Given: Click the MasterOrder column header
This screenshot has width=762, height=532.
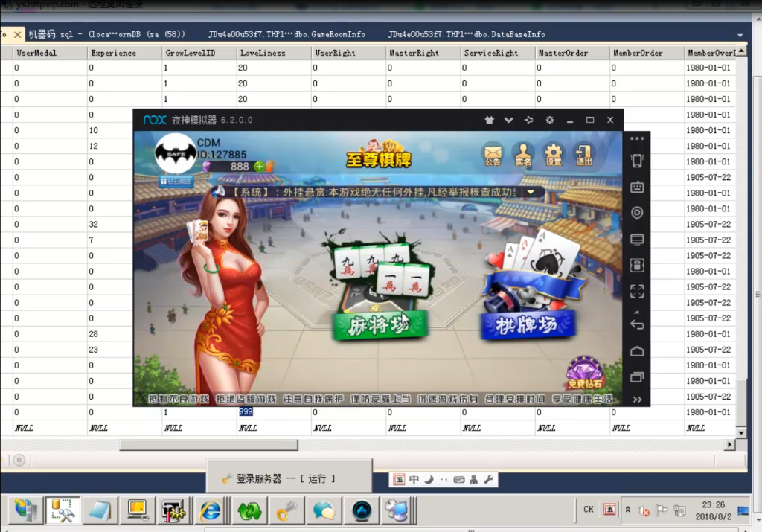Looking at the screenshot, I should [572, 53].
